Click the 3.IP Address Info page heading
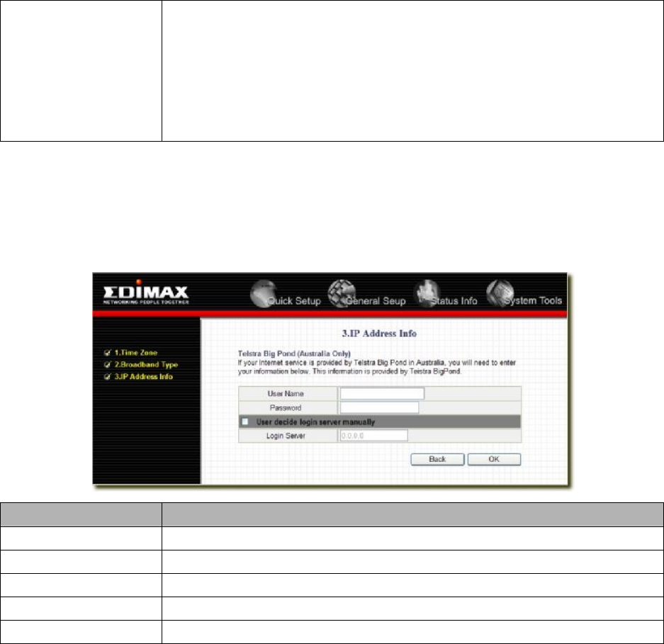Viewport: 664px width, 644px height. click(379, 334)
